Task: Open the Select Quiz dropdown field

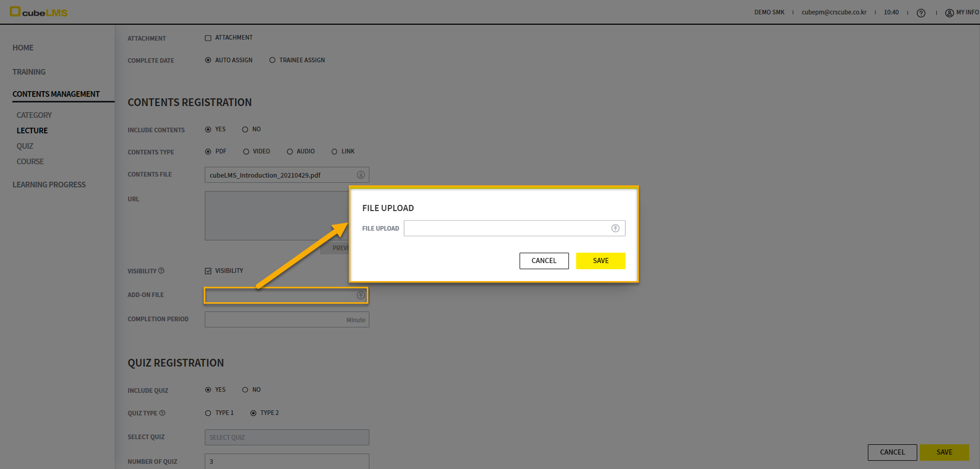Action: [287, 437]
